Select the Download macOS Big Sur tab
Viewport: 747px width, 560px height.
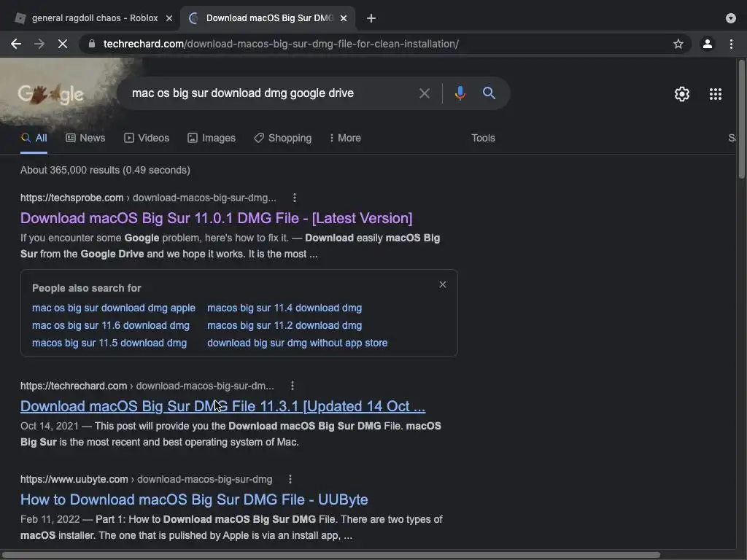click(x=267, y=18)
